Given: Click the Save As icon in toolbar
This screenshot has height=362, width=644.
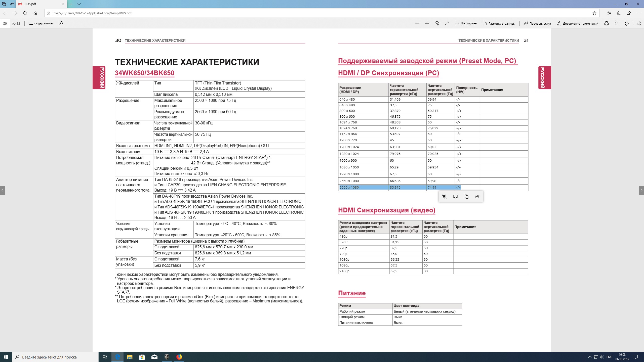Looking at the screenshot, I should [627, 23].
